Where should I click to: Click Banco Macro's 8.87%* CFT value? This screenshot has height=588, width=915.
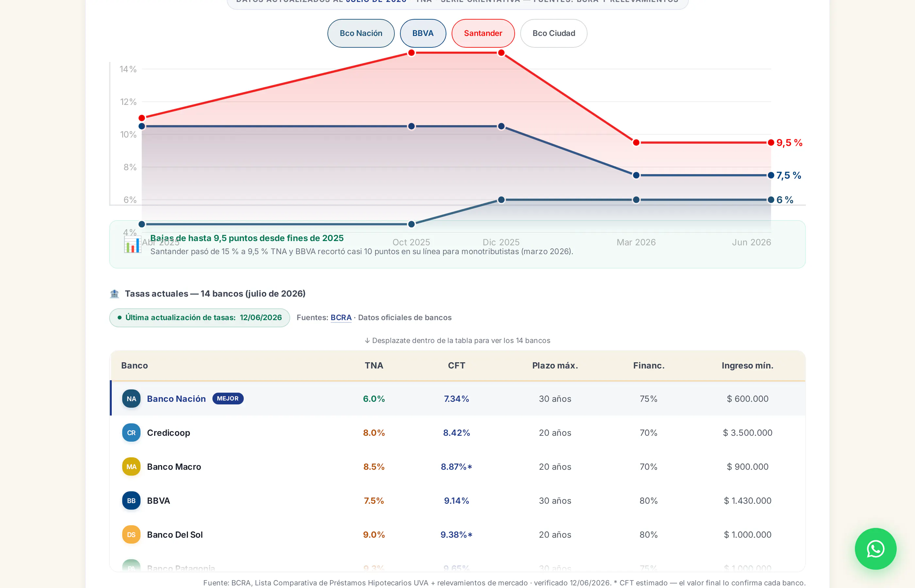point(456,466)
